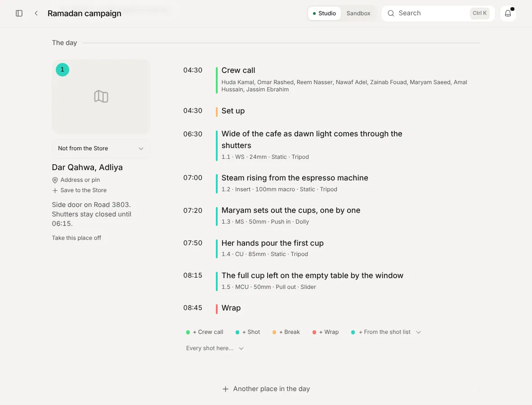
Task: Click Take this place off link
Action: click(x=76, y=238)
